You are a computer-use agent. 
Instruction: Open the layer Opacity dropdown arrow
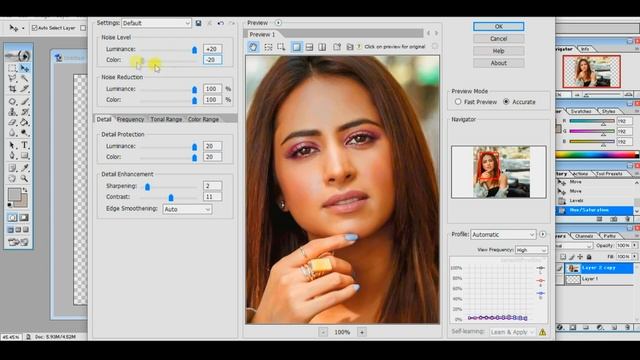pyautogui.click(x=635, y=245)
